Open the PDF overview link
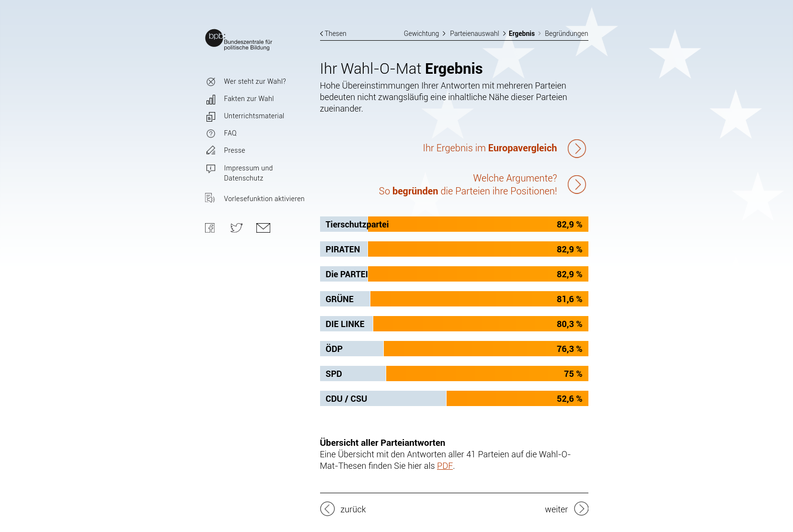Image resolution: width=793 pixels, height=532 pixels. [x=445, y=466]
